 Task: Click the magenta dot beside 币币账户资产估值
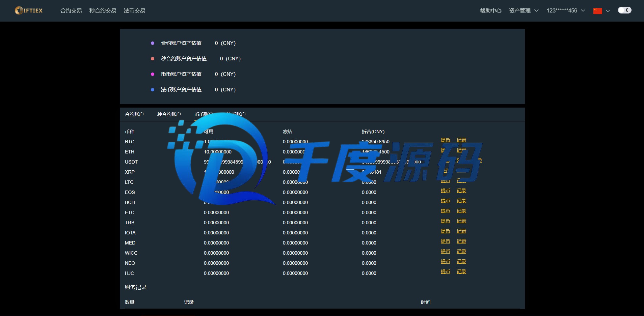coord(153,74)
